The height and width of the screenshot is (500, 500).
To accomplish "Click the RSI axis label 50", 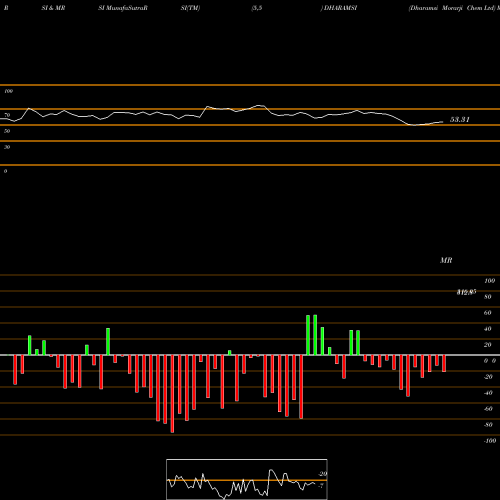I will tap(7, 131).
